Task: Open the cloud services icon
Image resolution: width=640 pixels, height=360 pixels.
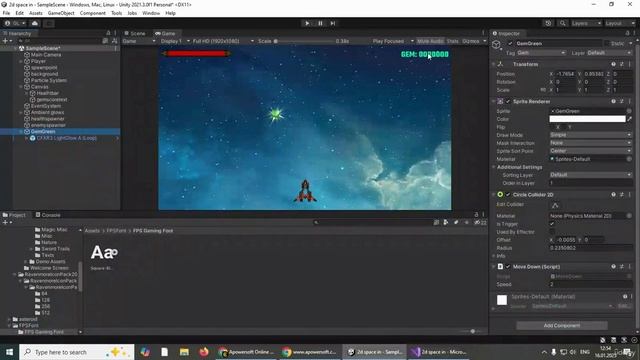Action: (x=35, y=23)
